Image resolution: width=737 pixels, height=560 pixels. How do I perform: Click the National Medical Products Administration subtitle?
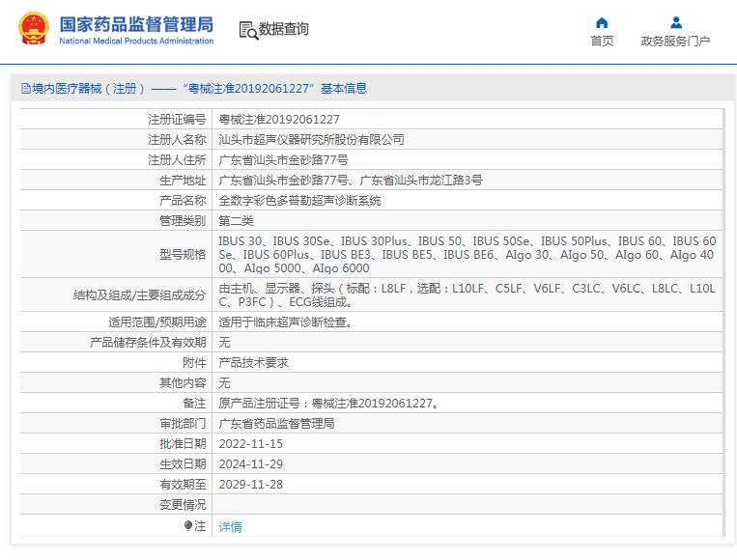click(x=135, y=42)
